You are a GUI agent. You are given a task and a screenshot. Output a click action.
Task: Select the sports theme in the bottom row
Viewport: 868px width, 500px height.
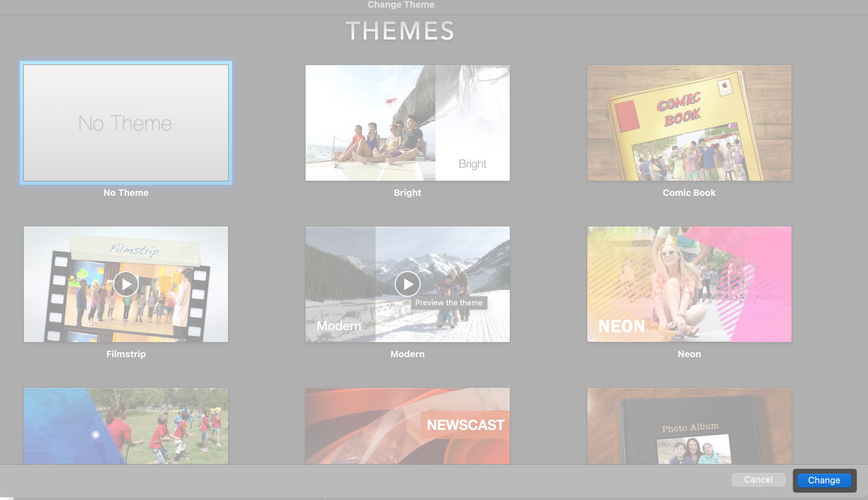[126, 426]
